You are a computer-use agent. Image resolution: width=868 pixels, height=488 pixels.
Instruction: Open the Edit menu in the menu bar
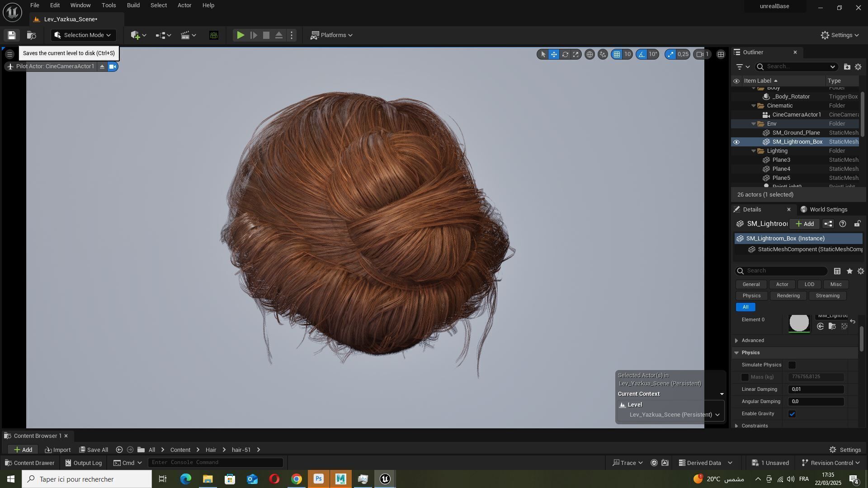coord(55,5)
